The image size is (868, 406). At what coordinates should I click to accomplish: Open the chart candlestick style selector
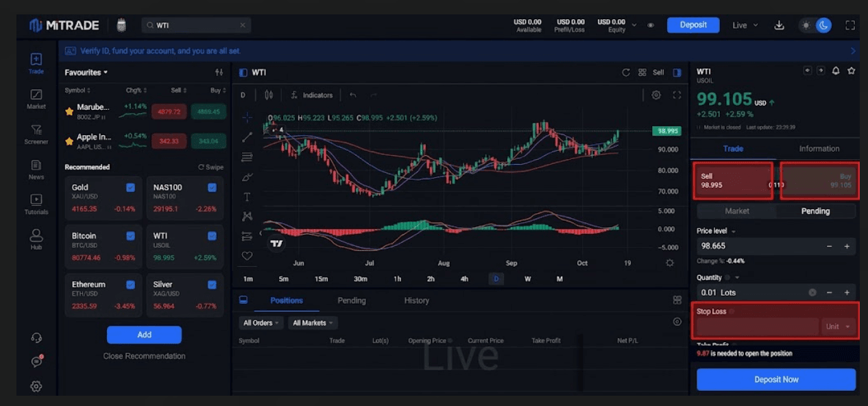pyautogui.click(x=269, y=95)
